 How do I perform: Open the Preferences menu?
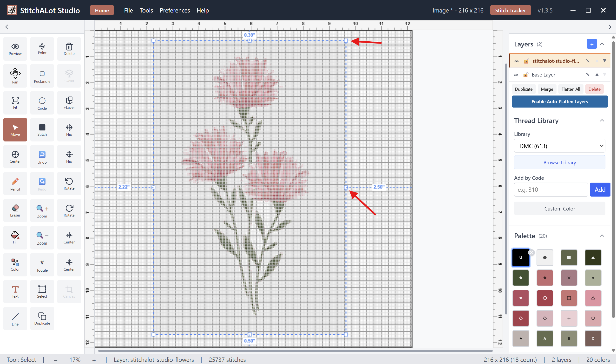tap(175, 10)
